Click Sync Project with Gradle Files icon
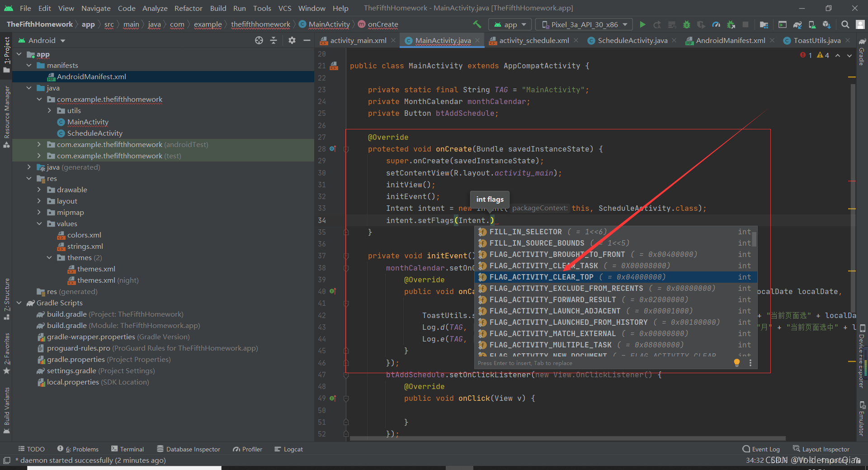The width and height of the screenshot is (868, 470). [x=797, y=24]
